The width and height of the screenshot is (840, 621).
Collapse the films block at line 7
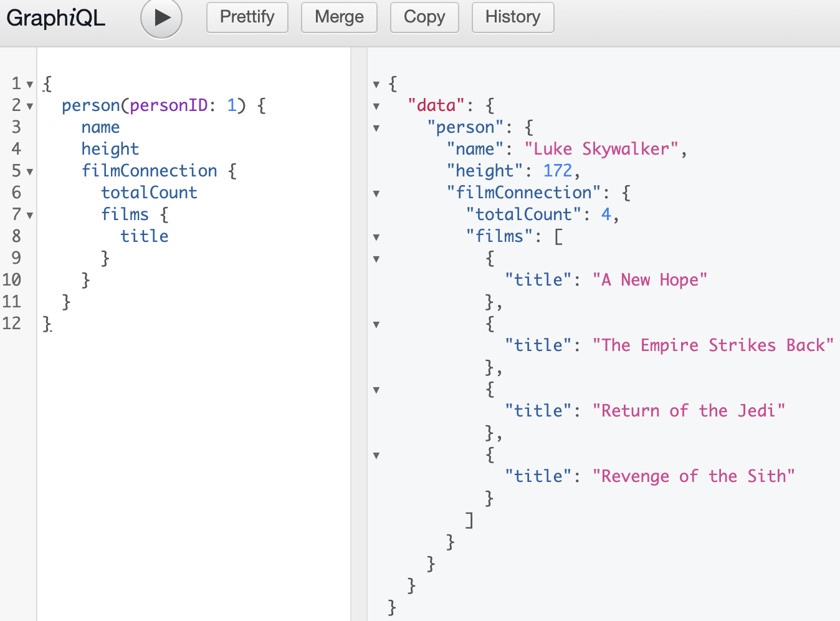coord(30,215)
